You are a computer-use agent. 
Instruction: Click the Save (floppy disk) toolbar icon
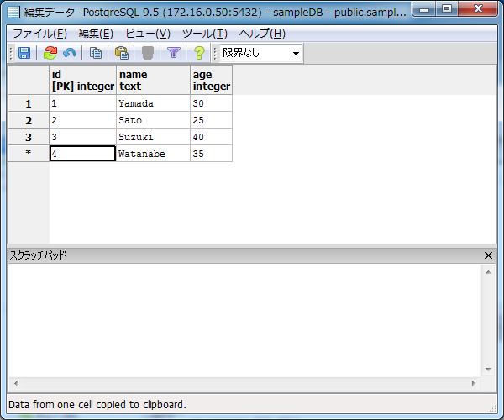(x=24, y=53)
